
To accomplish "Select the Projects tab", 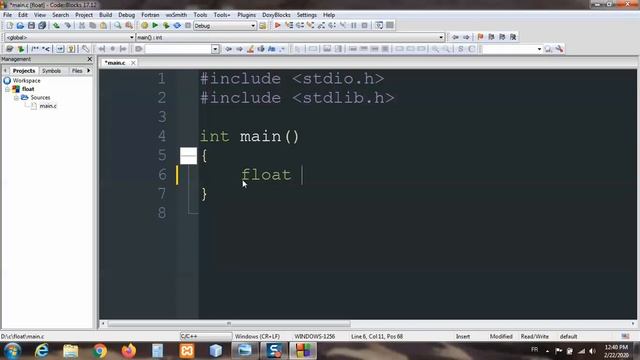I will point(24,71).
